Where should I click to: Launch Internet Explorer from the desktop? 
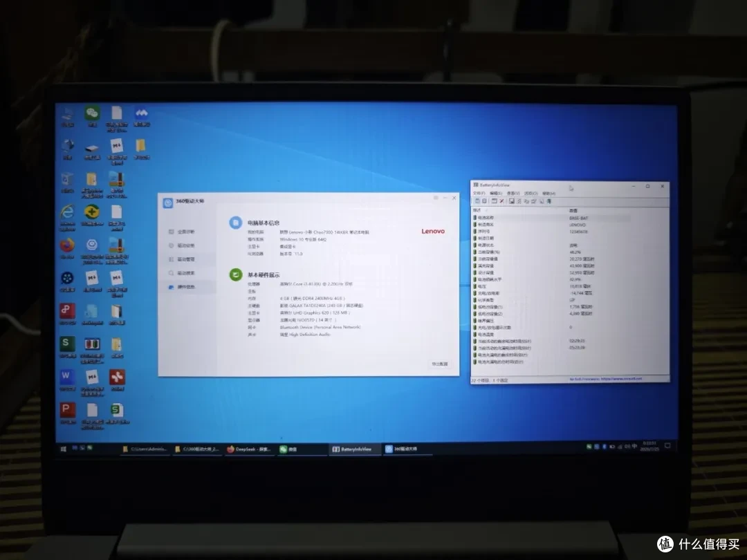tap(67, 216)
